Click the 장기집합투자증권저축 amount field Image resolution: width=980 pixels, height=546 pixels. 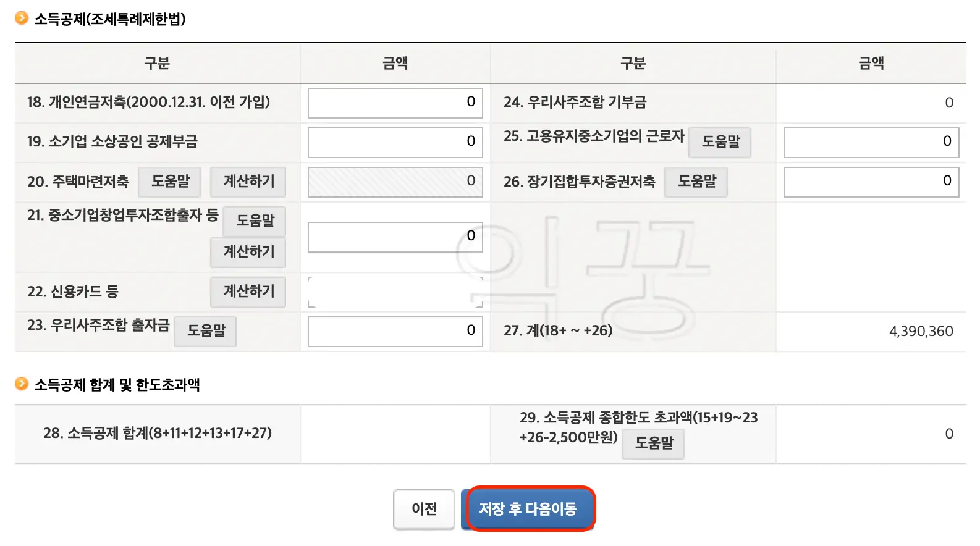pyautogui.click(x=871, y=181)
